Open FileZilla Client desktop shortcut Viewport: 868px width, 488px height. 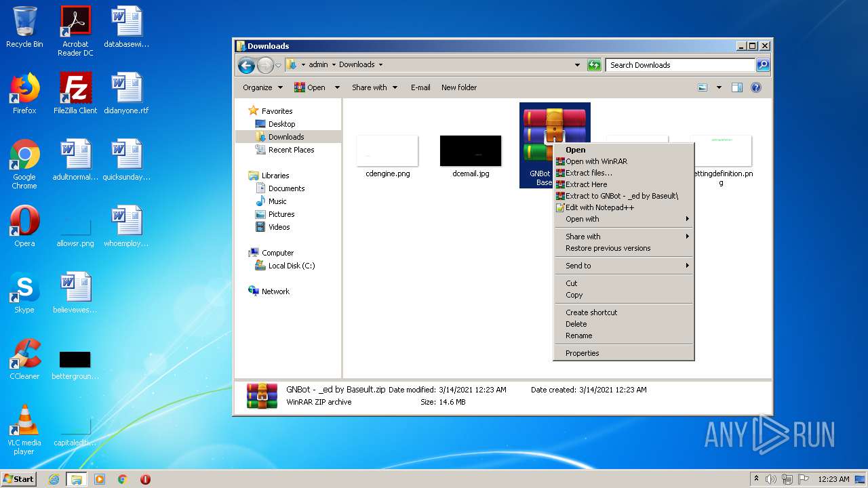(x=75, y=94)
